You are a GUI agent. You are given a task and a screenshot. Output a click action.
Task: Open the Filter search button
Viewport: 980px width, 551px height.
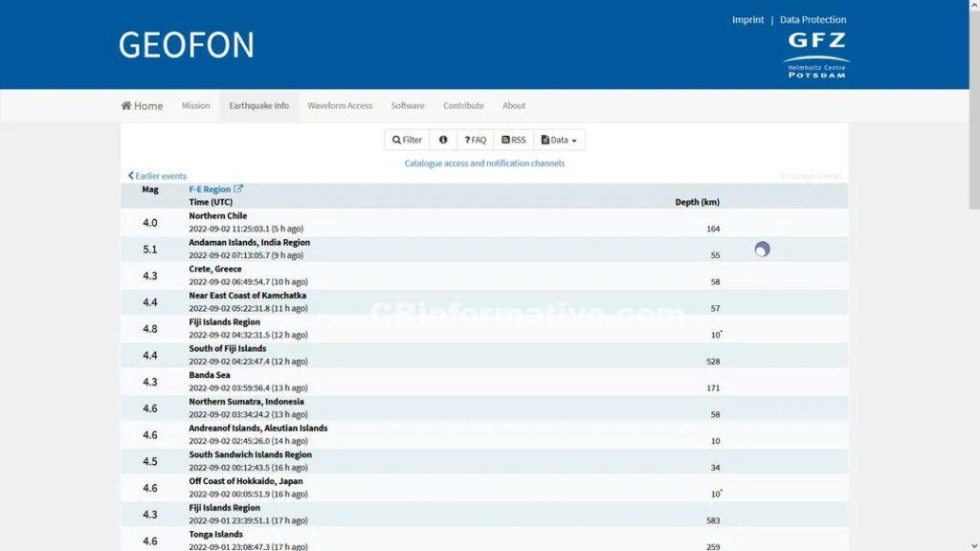tap(407, 140)
